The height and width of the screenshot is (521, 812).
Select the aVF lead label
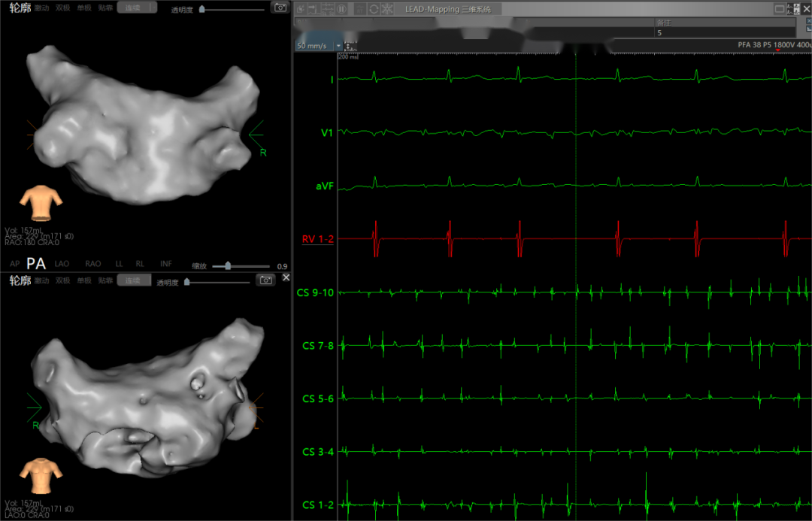(x=325, y=186)
